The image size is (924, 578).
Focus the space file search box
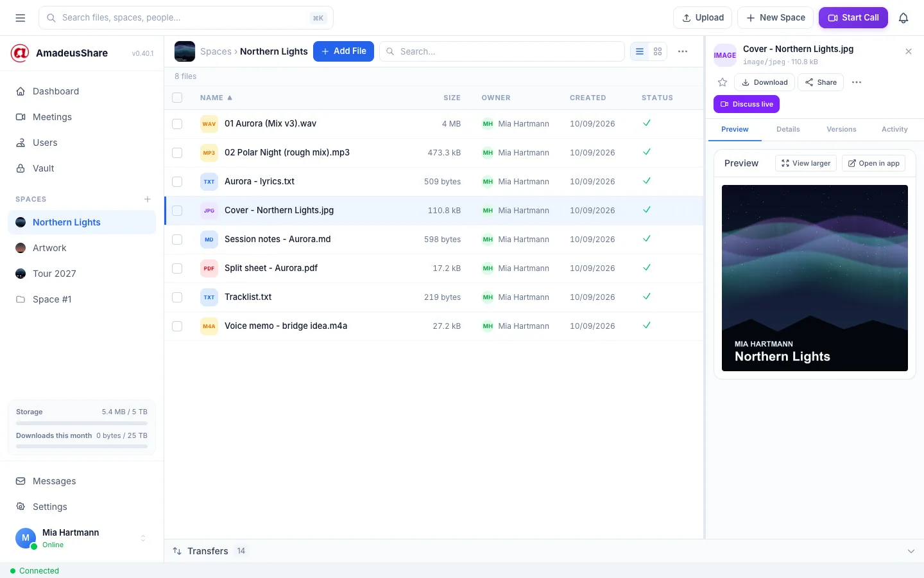point(502,51)
